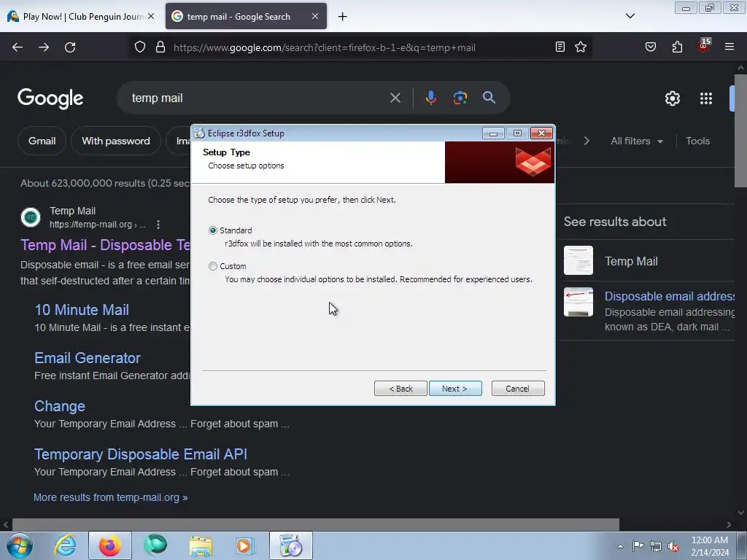Expand the list all tabs arrow
Viewport: 747px width, 560px height.
[630, 16]
